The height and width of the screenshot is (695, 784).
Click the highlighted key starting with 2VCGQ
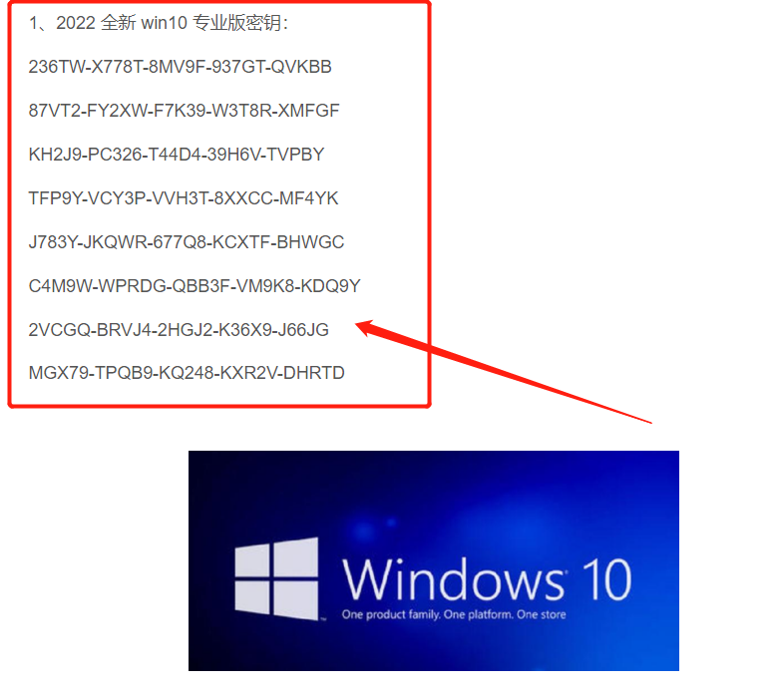click(x=179, y=330)
